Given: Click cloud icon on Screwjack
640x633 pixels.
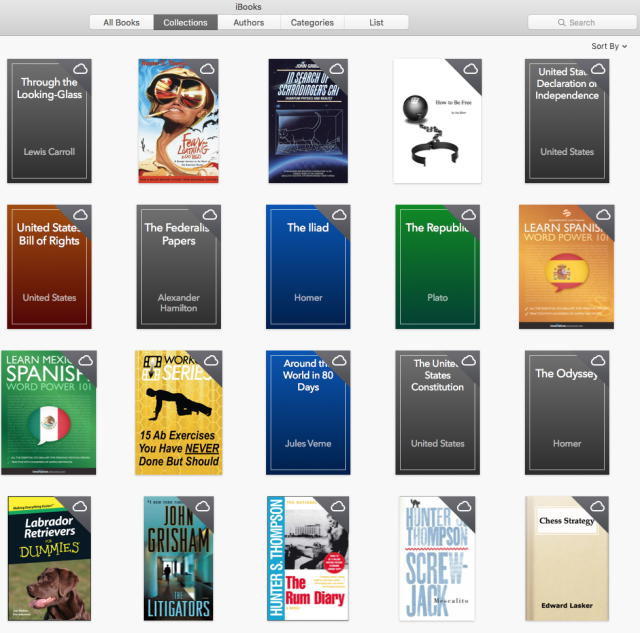Looking at the screenshot, I should 464,506.
